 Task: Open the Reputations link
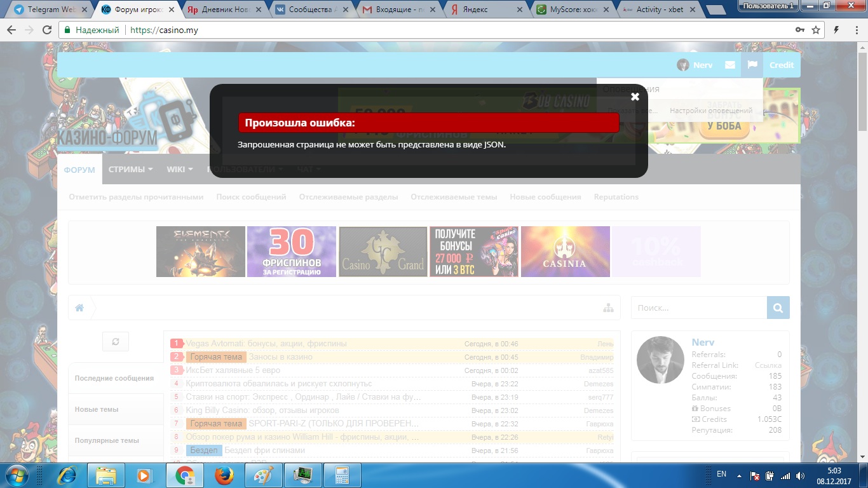tap(616, 197)
